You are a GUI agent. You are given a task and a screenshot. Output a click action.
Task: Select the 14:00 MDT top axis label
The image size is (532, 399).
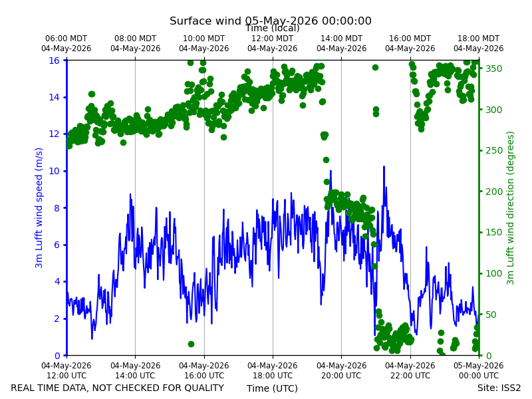[x=341, y=43]
